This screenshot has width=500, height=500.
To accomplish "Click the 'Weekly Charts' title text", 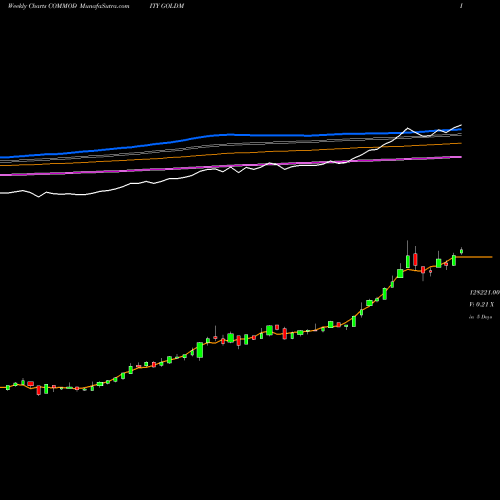I will pos(27,6).
